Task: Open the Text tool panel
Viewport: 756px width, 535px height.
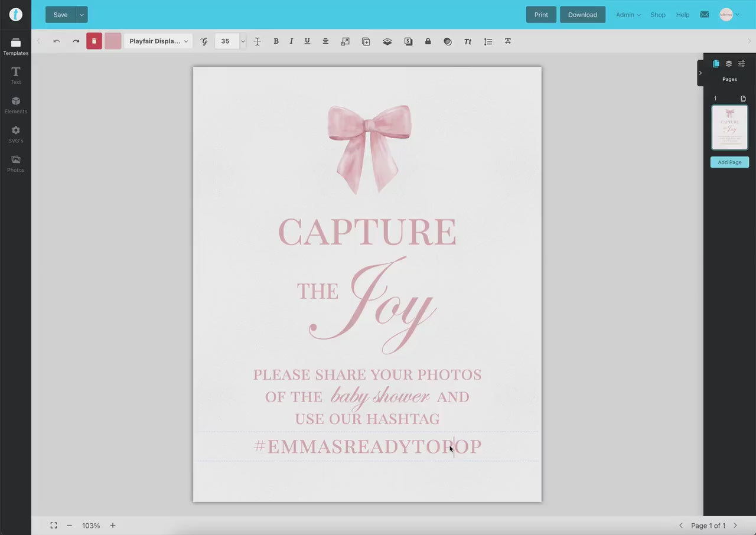Action: (15, 76)
